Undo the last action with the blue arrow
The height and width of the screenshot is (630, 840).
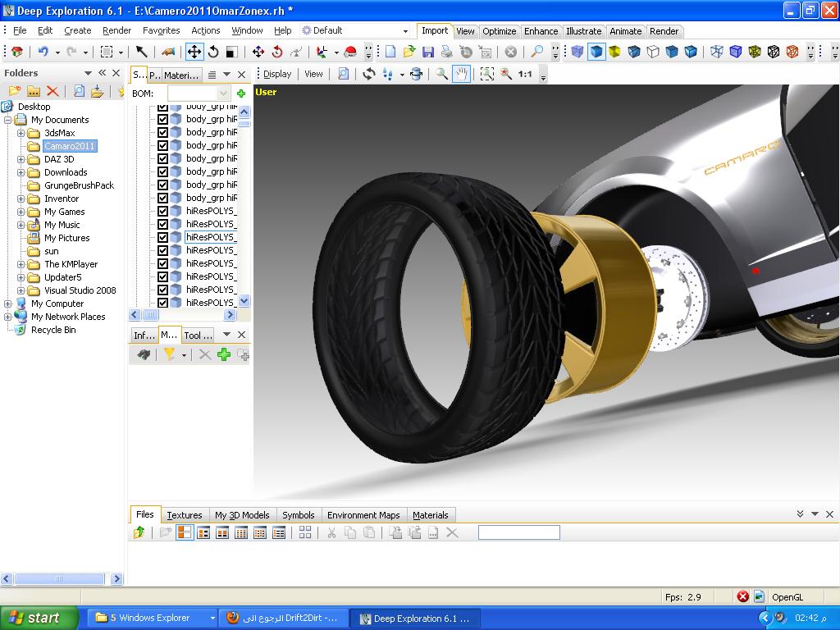(43, 52)
